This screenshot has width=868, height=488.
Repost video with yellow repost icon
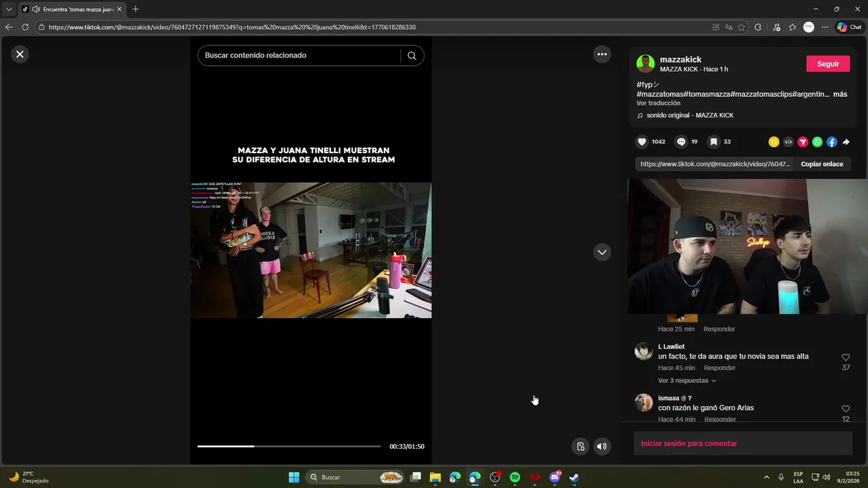tap(774, 142)
